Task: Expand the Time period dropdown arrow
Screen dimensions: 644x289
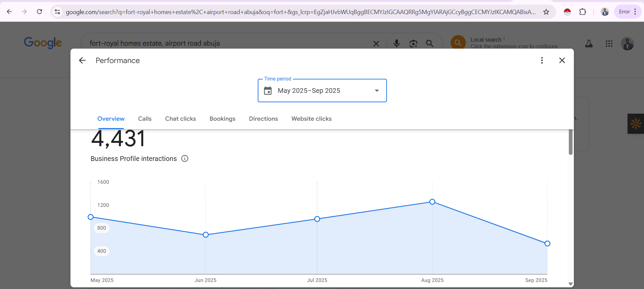Action: (377, 91)
